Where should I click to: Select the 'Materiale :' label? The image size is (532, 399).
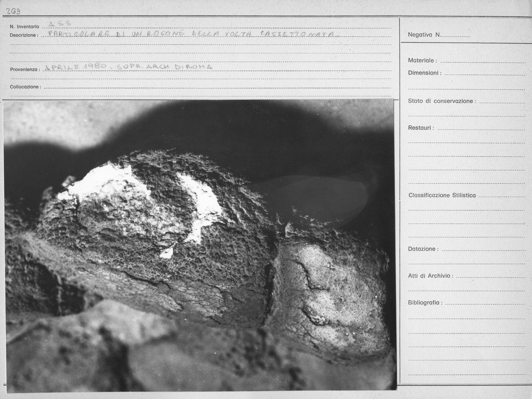tap(422, 61)
